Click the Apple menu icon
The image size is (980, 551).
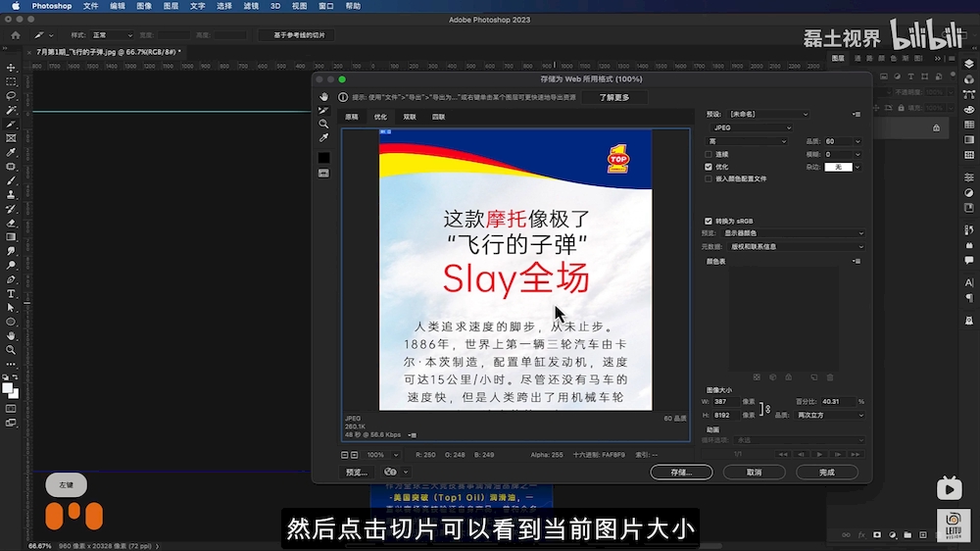tap(16, 6)
